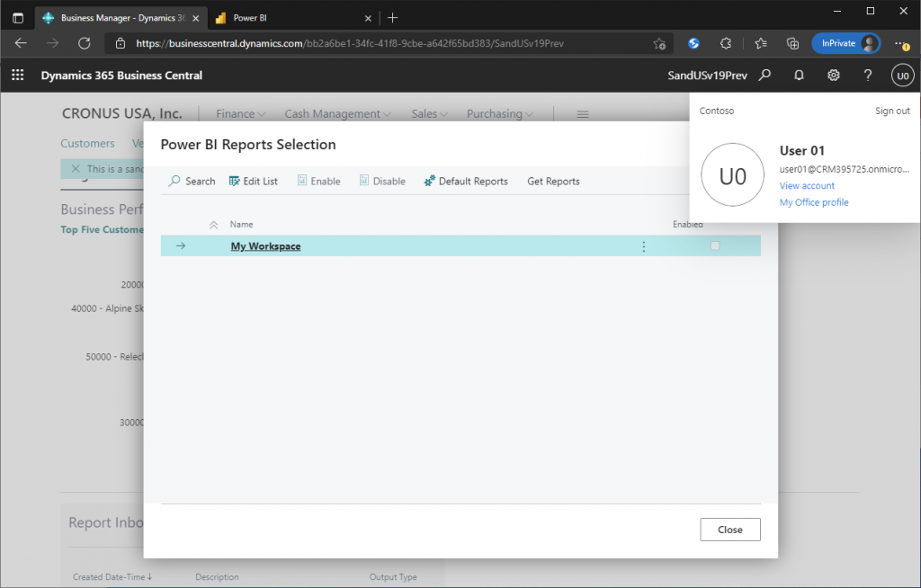Click Dynamics 365 Business Central title
Image resolution: width=921 pixels, height=588 pixels.
tap(121, 76)
